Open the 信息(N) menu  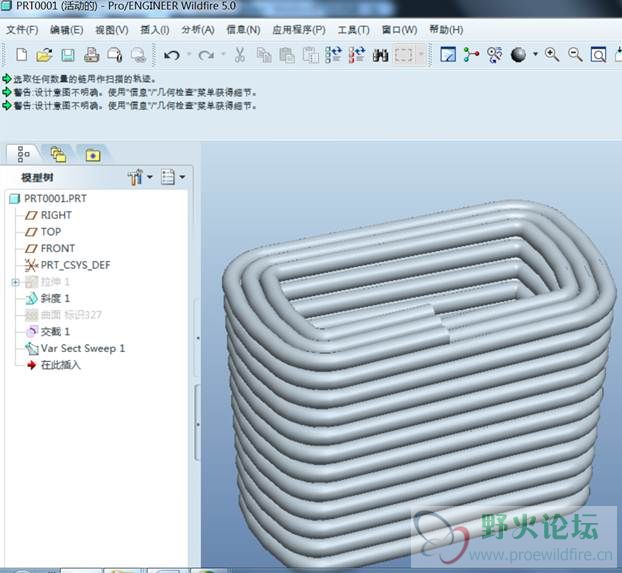pyautogui.click(x=243, y=30)
